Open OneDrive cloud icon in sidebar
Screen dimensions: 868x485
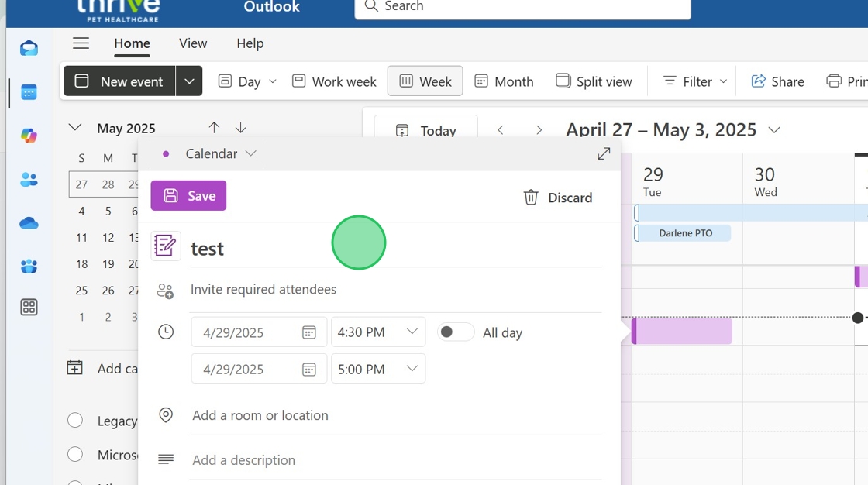tap(29, 223)
